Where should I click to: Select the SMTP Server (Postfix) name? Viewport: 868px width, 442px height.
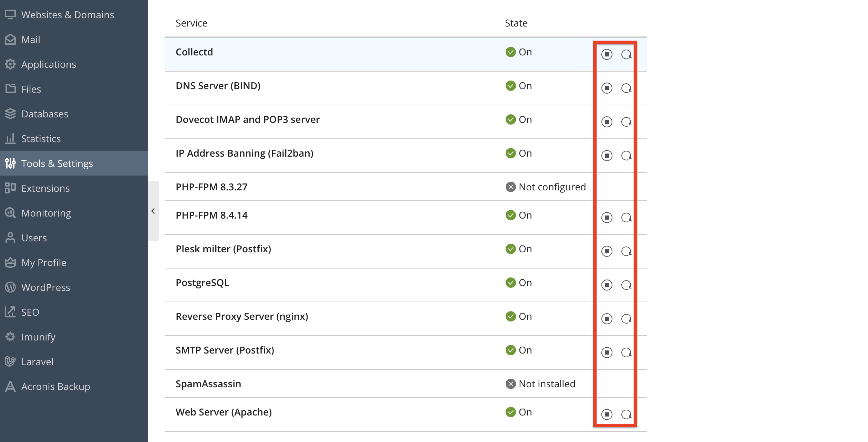(x=225, y=350)
